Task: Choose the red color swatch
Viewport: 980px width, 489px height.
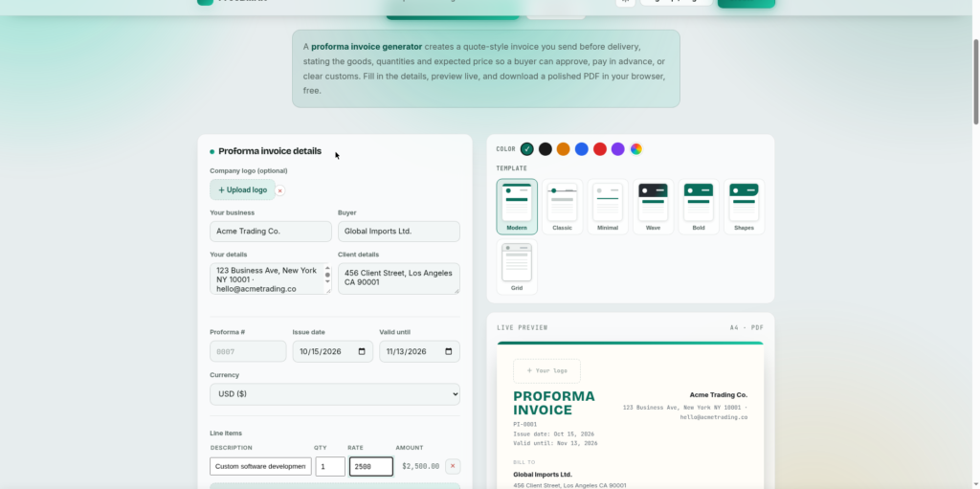Action: click(x=600, y=149)
